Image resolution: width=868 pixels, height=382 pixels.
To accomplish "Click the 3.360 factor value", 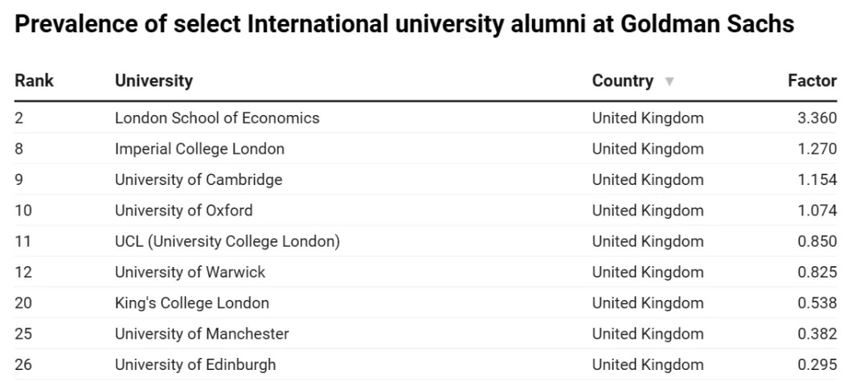I will pyautogui.click(x=817, y=118).
